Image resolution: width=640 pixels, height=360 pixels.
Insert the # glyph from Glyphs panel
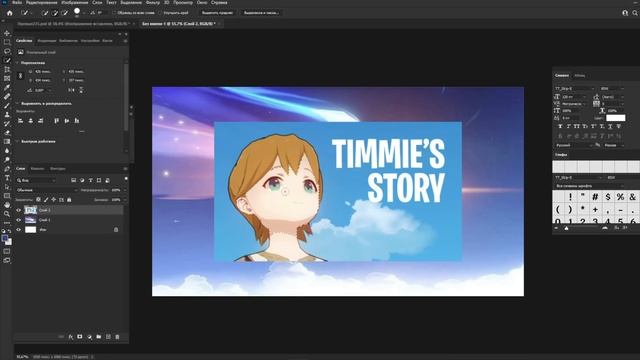[x=595, y=197]
